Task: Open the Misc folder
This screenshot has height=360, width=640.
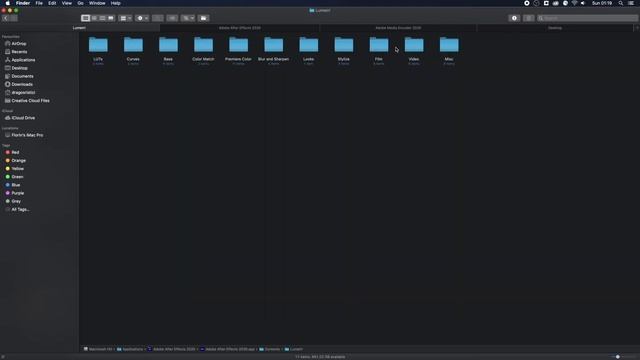Action: [x=449, y=45]
